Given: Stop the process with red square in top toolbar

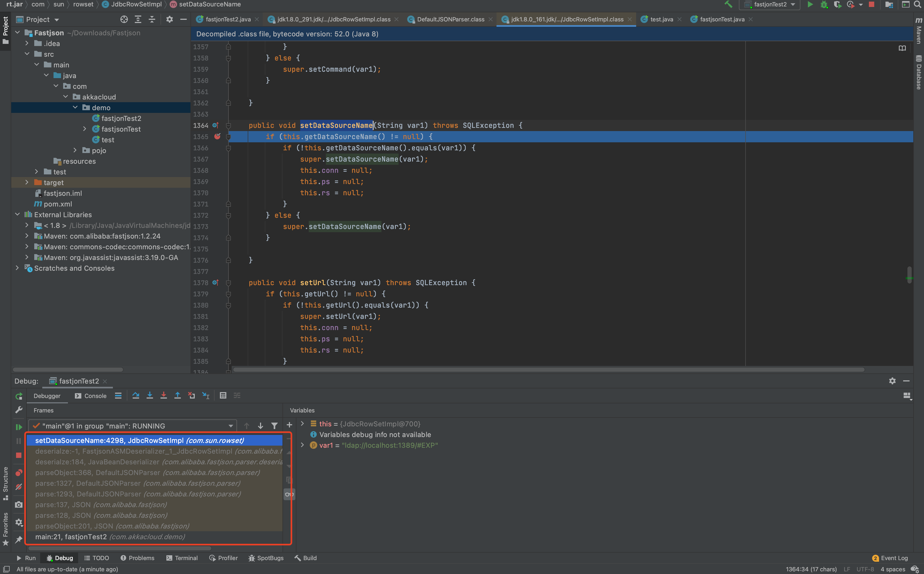Looking at the screenshot, I should click(x=871, y=5).
